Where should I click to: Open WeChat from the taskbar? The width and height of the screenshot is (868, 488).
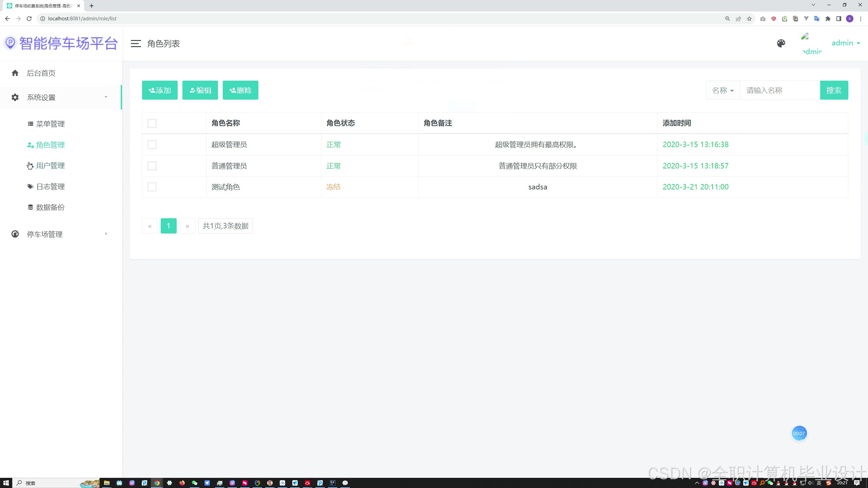point(194,483)
